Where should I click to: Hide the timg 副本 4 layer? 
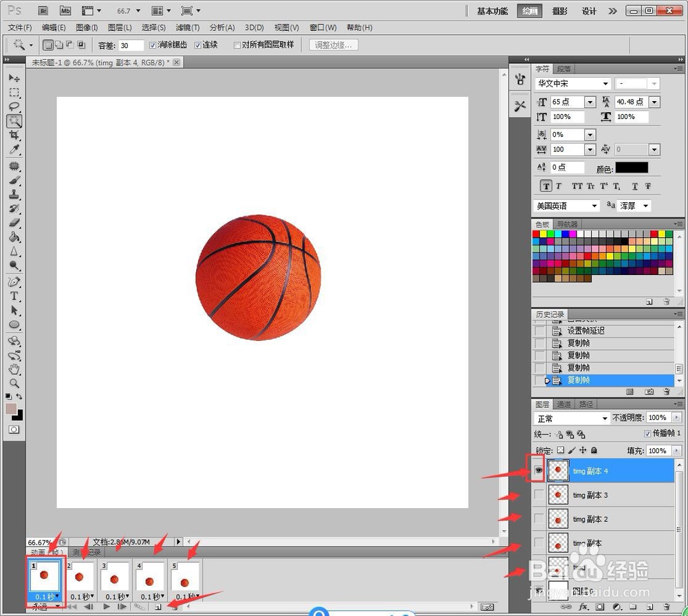click(x=539, y=471)
